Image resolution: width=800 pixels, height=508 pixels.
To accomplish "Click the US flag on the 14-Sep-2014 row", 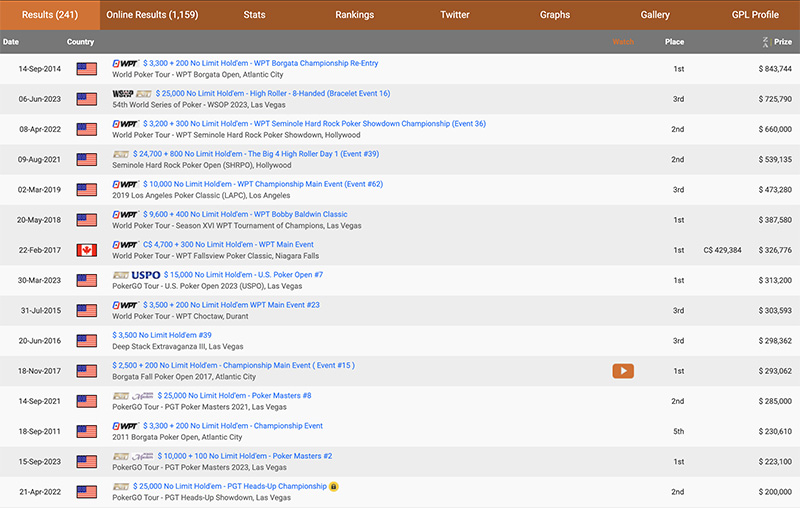I will pos(87,69).
